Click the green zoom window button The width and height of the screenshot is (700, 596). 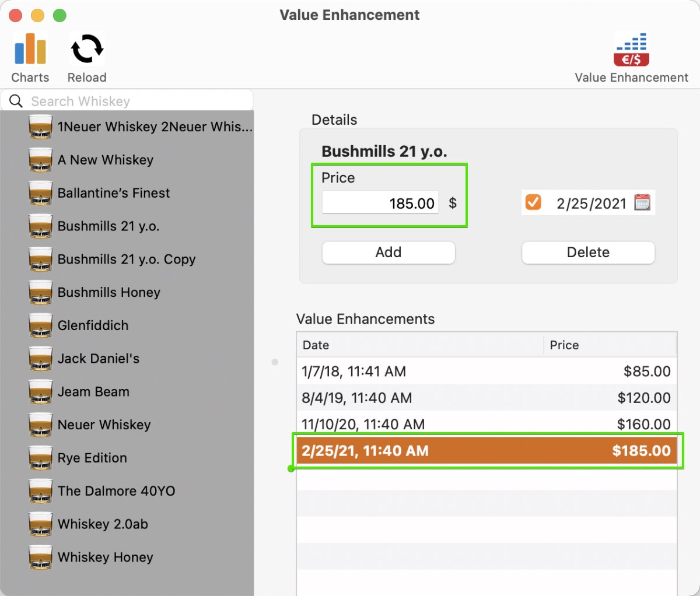pyautogui.click(x=60, y=15)
